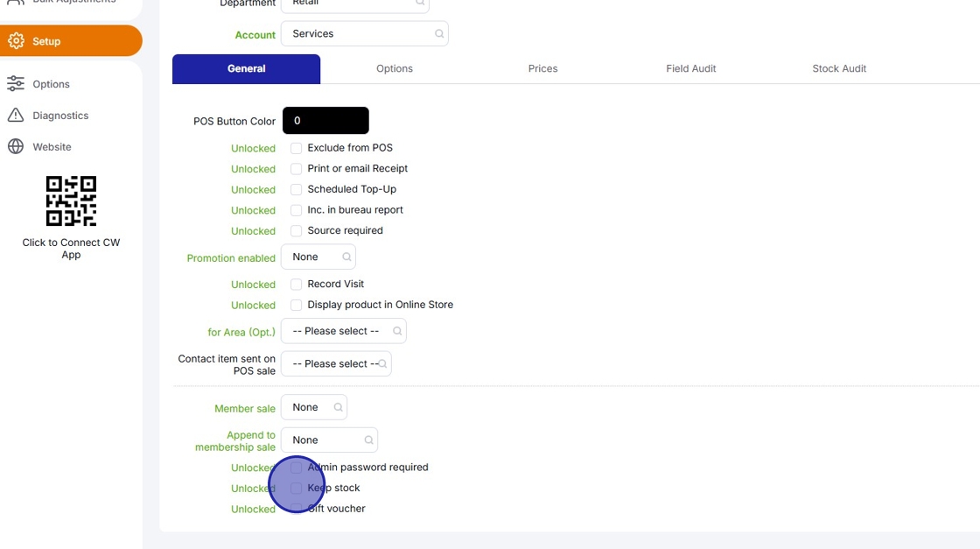Viewport: 980px width, 549px height.
Task: Open the Account Services dropdown
Action: coord(364,34)
